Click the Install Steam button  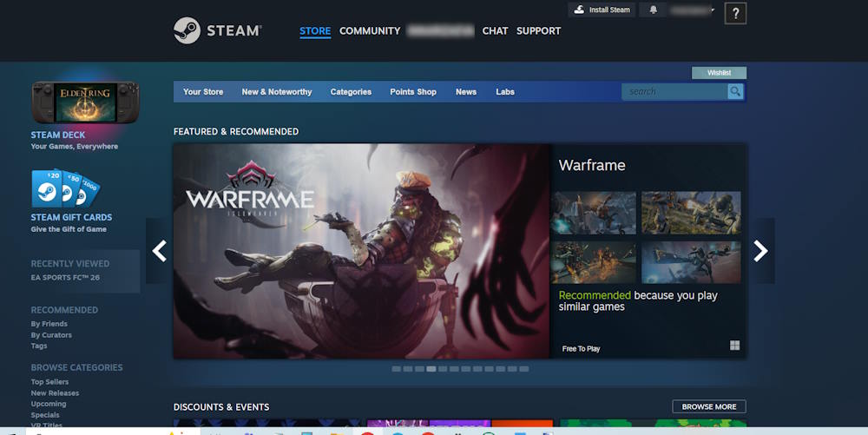click(x=602, y=10)
